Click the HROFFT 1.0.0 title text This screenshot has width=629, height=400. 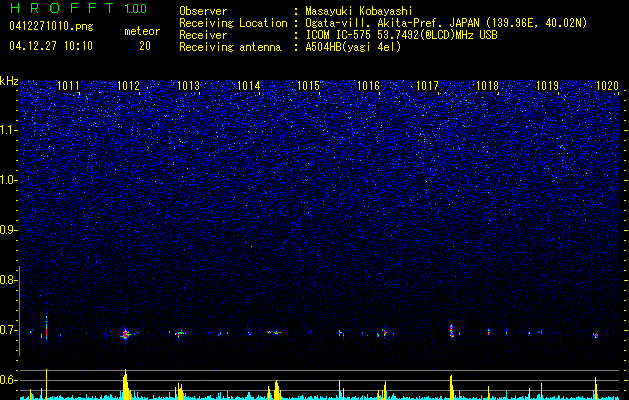tap(79, 8)
